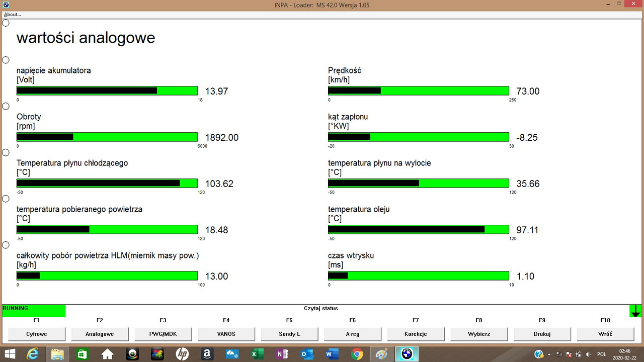Go back using the Wróć button
The height and width of the screenshot is (362, 644).
605,334
